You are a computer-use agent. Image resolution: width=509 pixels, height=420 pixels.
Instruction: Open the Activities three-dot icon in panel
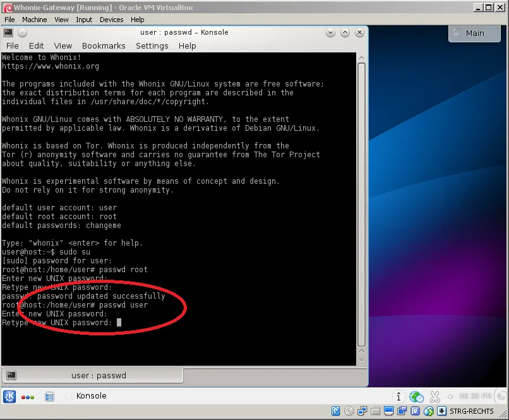point(28,397)
